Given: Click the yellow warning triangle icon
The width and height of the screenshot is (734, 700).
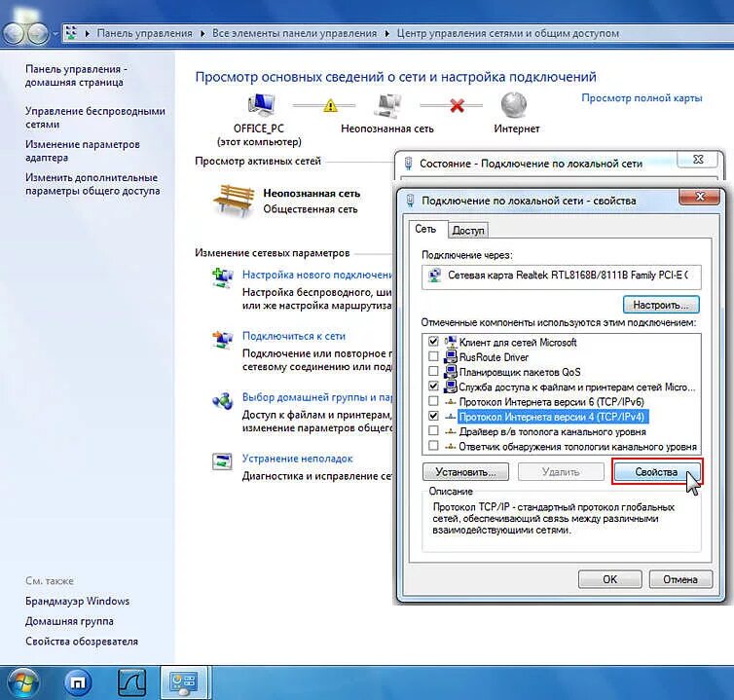Looking at the screenshot, I should click(330, 105).
